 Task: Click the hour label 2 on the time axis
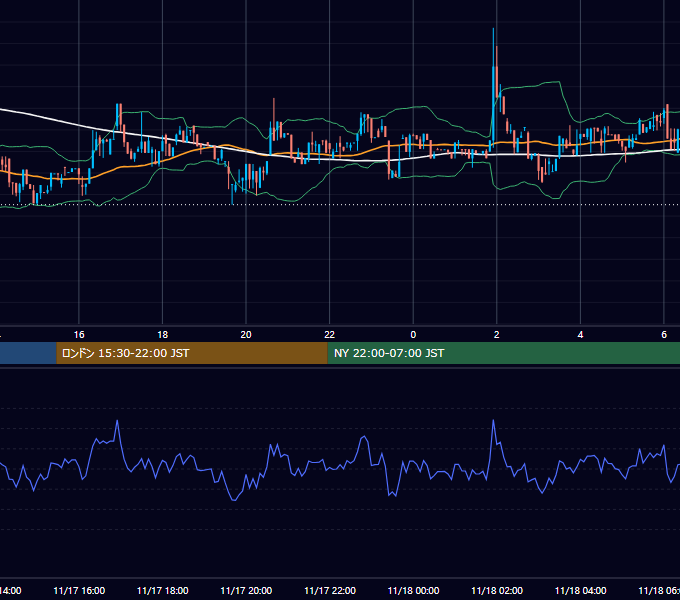[x=497, y=335]
